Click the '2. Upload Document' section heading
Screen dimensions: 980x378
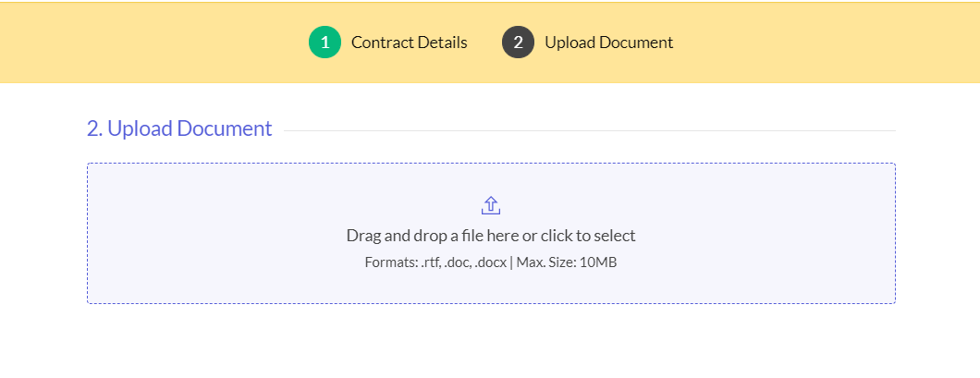[x=179, y=128]
